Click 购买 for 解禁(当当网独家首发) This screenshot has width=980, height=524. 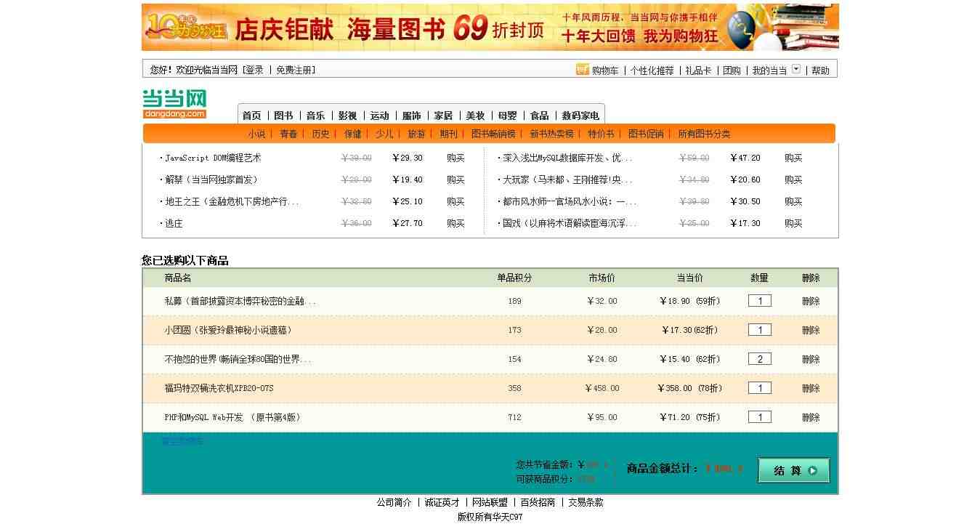455,180
